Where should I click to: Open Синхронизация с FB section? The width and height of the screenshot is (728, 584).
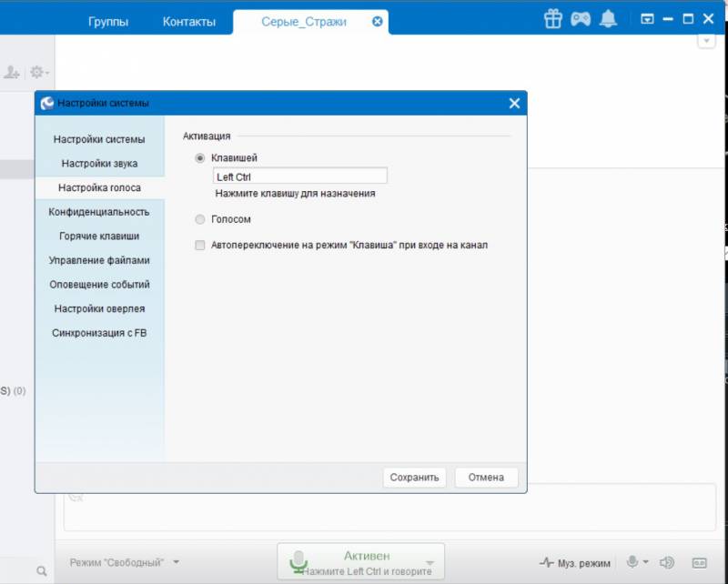tap(99, 333)
